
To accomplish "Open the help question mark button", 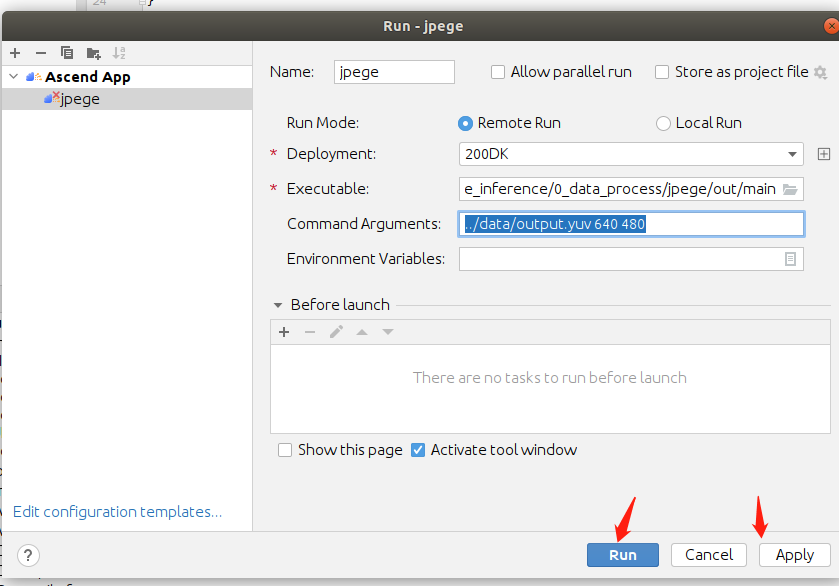I will coord(29,556).
